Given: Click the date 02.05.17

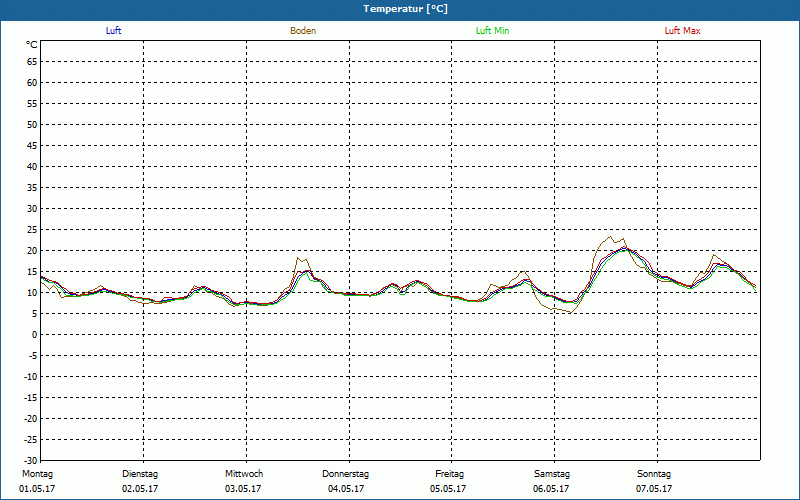Looking at the screenshot, I should pos(140,489).
